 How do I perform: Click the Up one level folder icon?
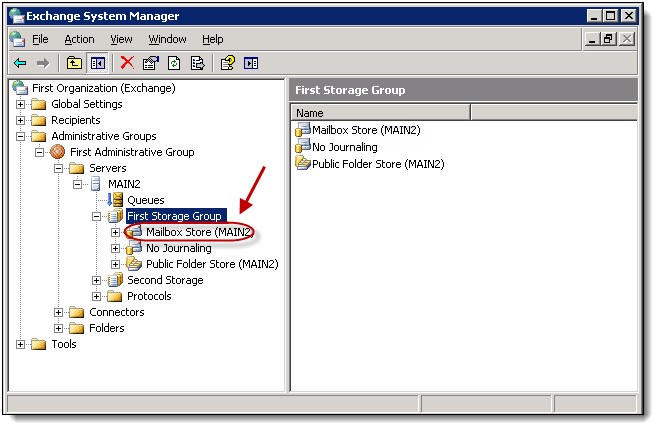[74, 64]
